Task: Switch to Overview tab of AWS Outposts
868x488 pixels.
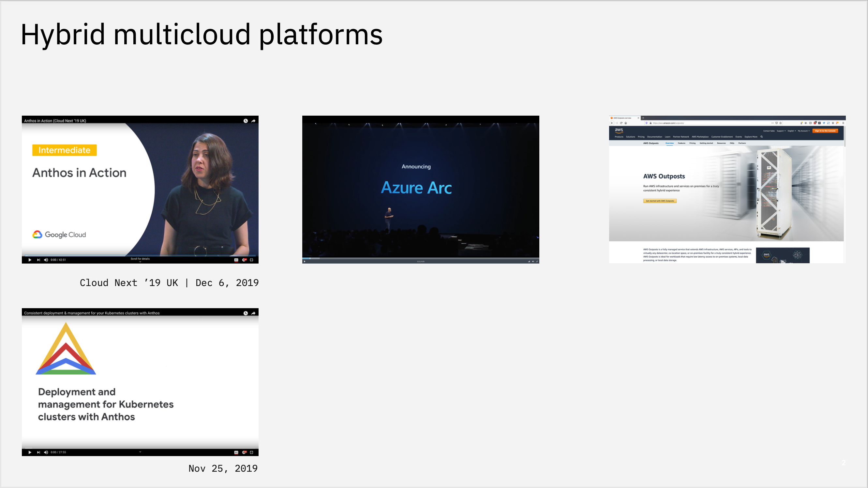Action: (670, 143)
